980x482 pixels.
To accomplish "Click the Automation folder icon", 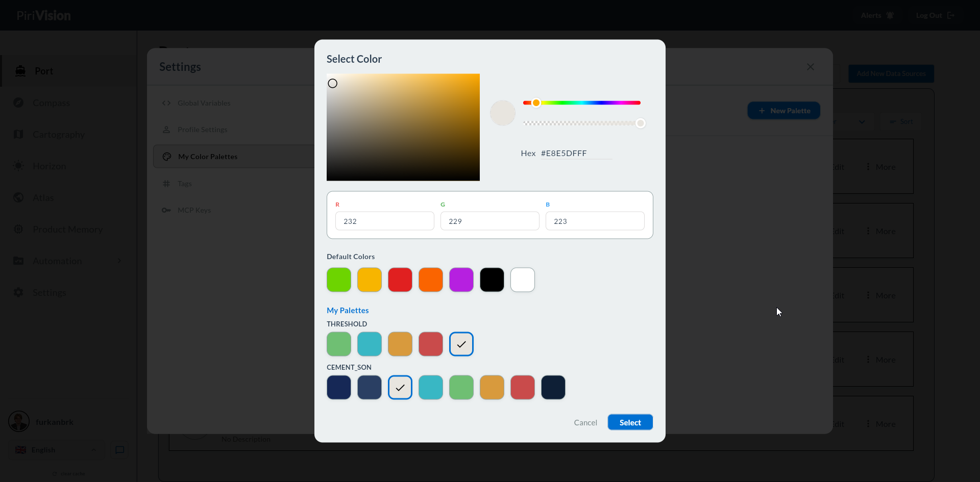I will point(18,261).
